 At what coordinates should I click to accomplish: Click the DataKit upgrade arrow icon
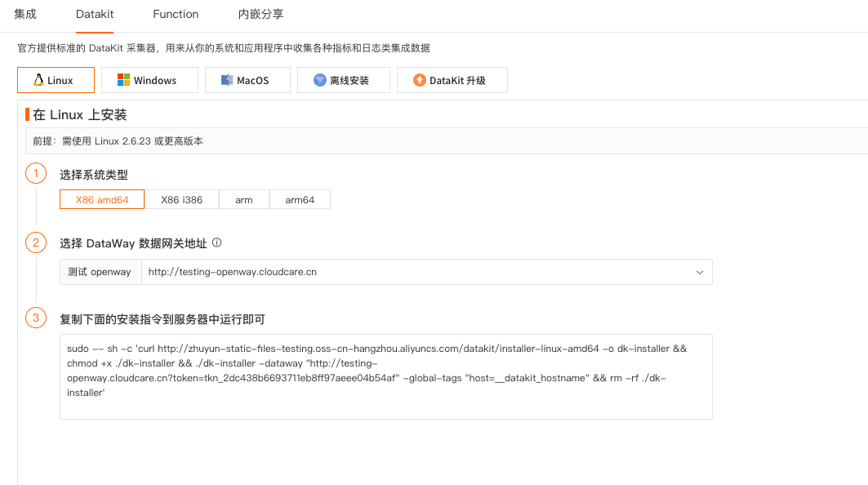click(420, 80)
